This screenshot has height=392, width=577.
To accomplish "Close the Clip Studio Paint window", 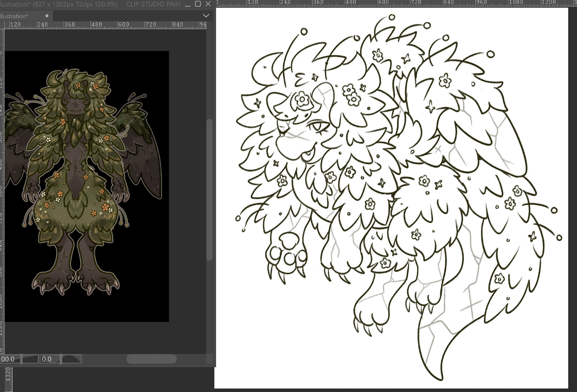I will tap(208, 4).
